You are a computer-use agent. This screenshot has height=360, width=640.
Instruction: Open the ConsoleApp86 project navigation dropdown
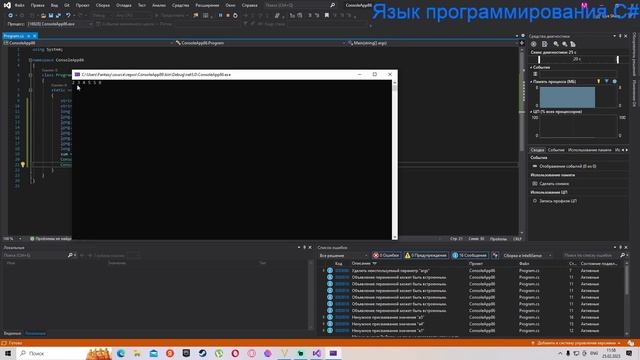(x=88, y=43)
